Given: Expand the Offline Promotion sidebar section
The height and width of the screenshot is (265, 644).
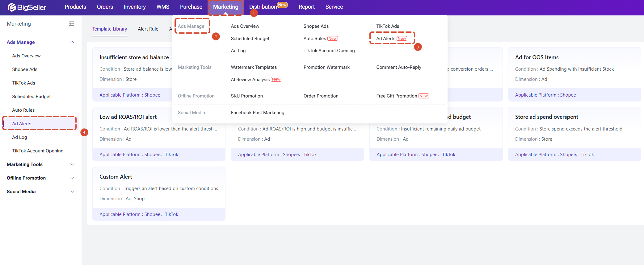Looking at the screenshot, I should (x=72, y=178).
